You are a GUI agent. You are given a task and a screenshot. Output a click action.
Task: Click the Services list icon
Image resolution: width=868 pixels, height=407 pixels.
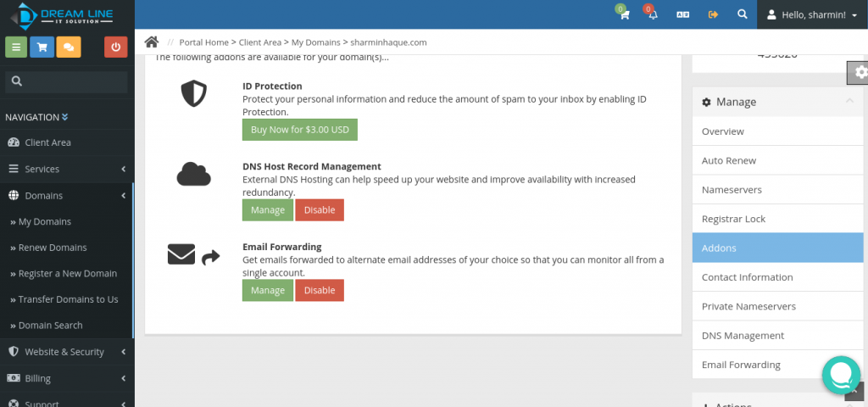pyautogui.click(x=14, y=169)
